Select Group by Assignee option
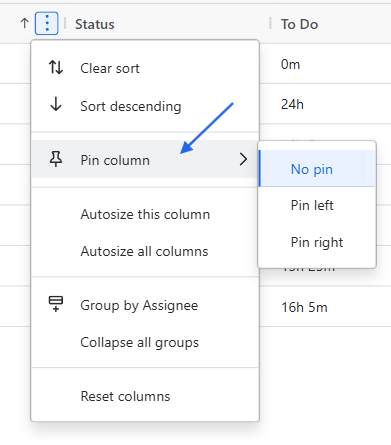 [145, 305]
